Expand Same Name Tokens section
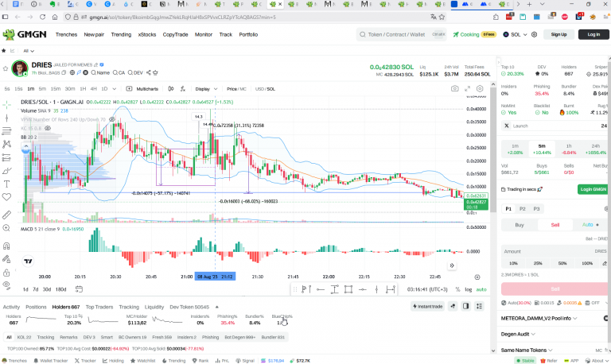 coord(527,350)
